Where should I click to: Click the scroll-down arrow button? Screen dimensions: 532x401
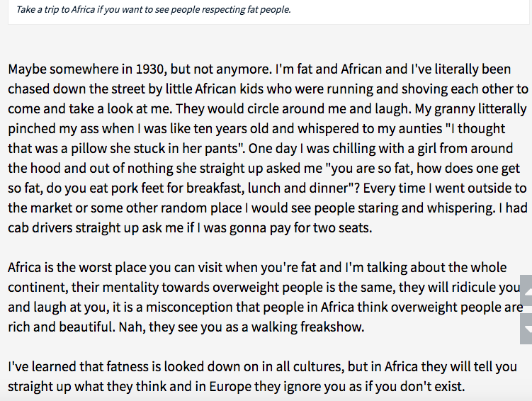click(526, 328)
